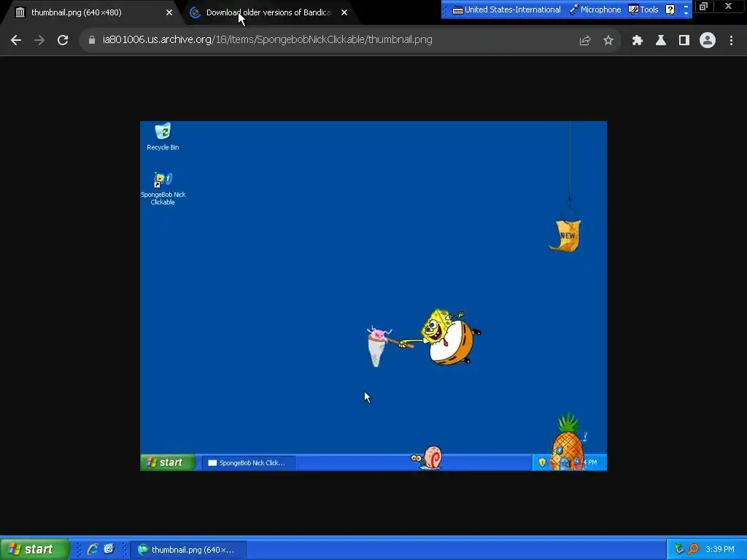Click the SpongeBob Nick Clickable shortcut

[x=163, y=189]
